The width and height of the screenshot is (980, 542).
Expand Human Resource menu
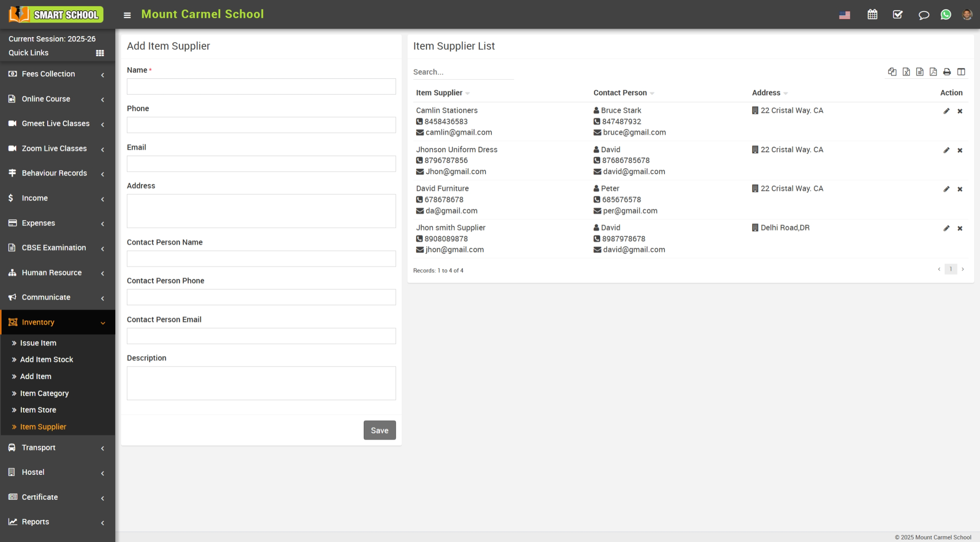click(58, 273)
